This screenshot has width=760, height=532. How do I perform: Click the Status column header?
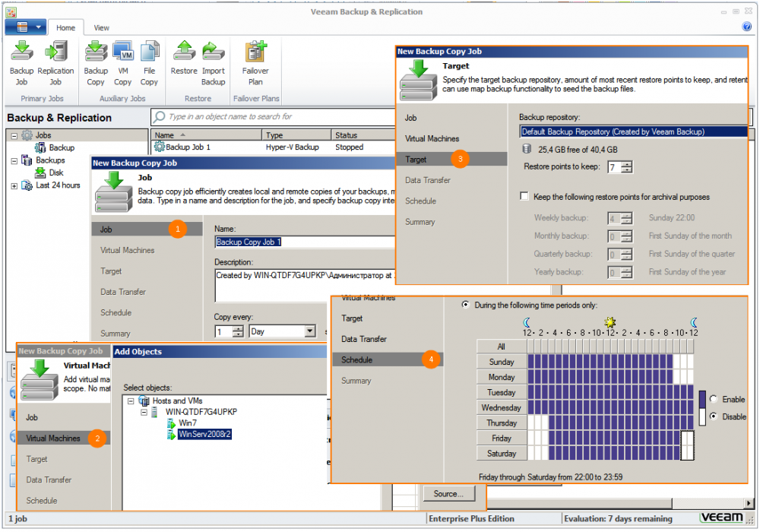tap(363, 135)
